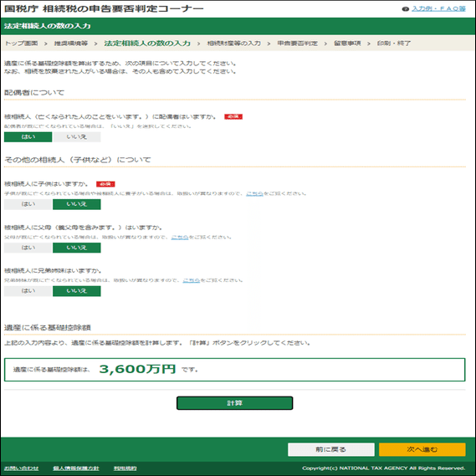
Task: Open the こちら link under siblings question
Action: pos(192,280)
